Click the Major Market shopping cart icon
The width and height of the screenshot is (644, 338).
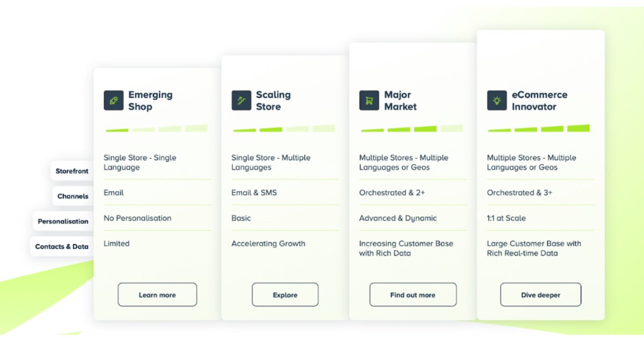click(369, 100)
